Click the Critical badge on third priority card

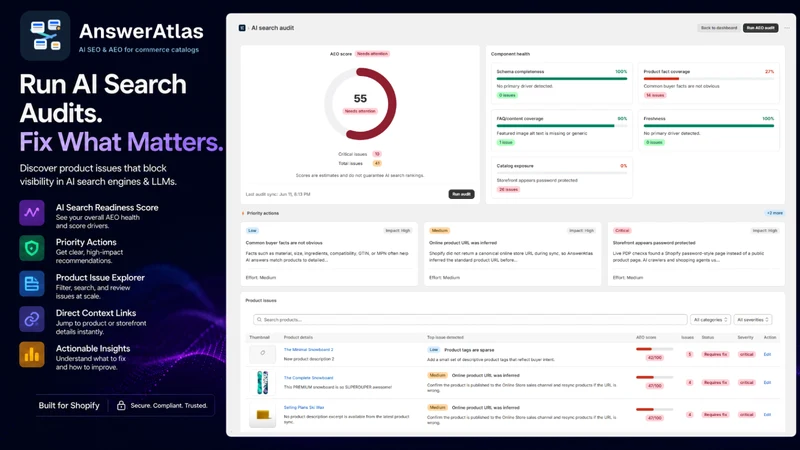[x=622, y=231]
